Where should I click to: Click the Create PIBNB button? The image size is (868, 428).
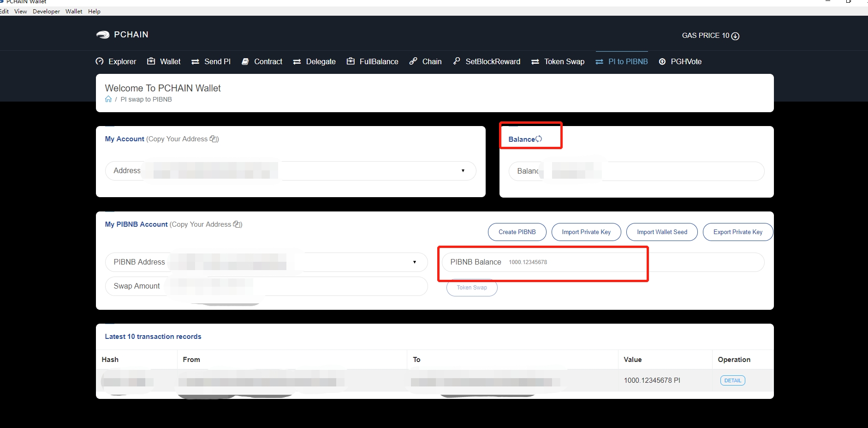coord(517,232)
